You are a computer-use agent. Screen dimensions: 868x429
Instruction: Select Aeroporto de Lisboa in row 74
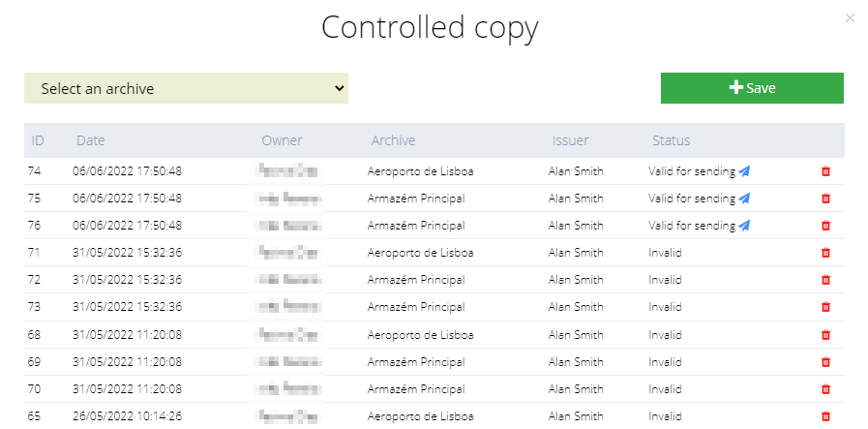click(420, 171)
